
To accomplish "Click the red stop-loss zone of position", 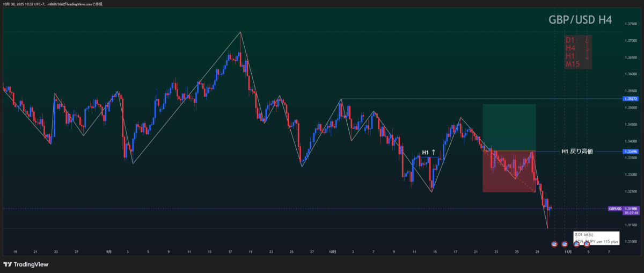I will (x=509, y=171).
